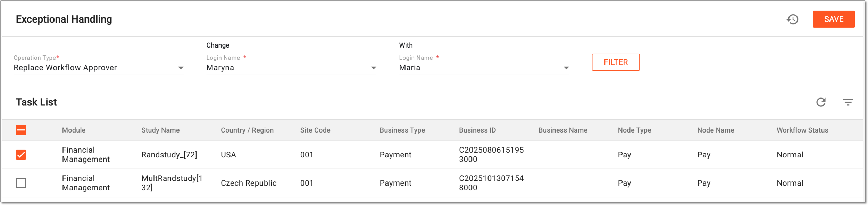Click the SAVE button
Viewport: 868px width, 205px height.
(x=834, y=19)
